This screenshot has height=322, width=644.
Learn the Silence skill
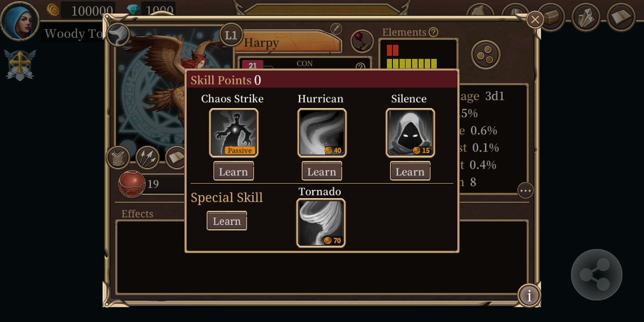410,171
